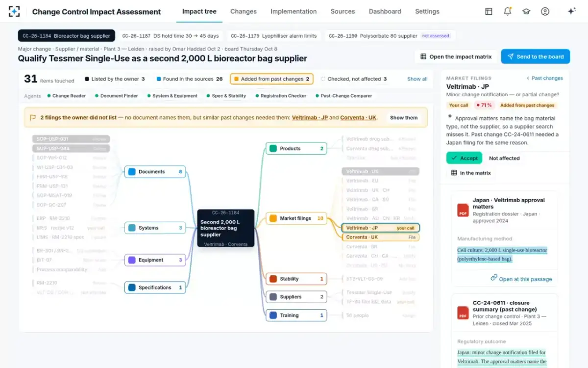The width and height of the screenshot is (588, 368).
Task: Accept the Veltrimab JP filing
Action: point(464,158)
